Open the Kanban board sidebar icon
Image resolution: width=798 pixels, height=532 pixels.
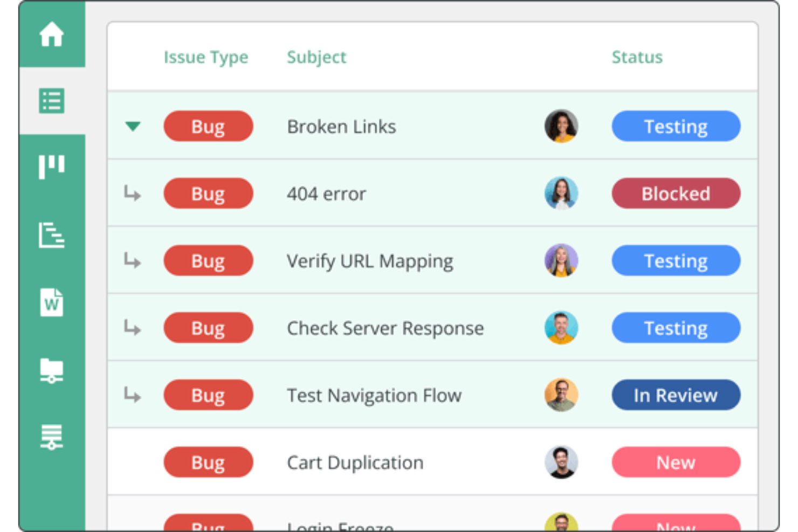pyautogui.click(x=52, y=167)
